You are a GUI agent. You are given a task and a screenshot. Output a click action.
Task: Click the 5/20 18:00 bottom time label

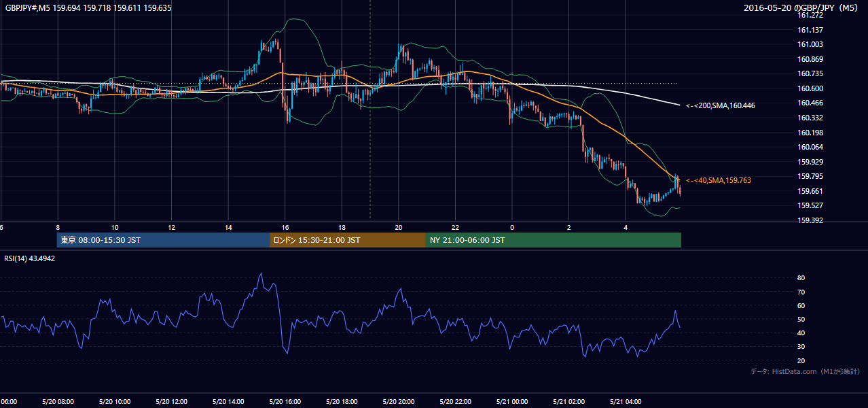(x=342, y=401)
